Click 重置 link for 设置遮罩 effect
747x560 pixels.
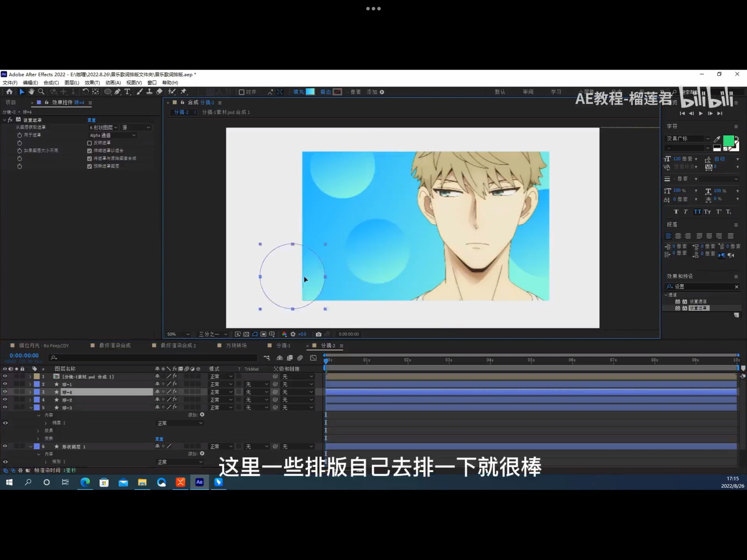point(91,120)
